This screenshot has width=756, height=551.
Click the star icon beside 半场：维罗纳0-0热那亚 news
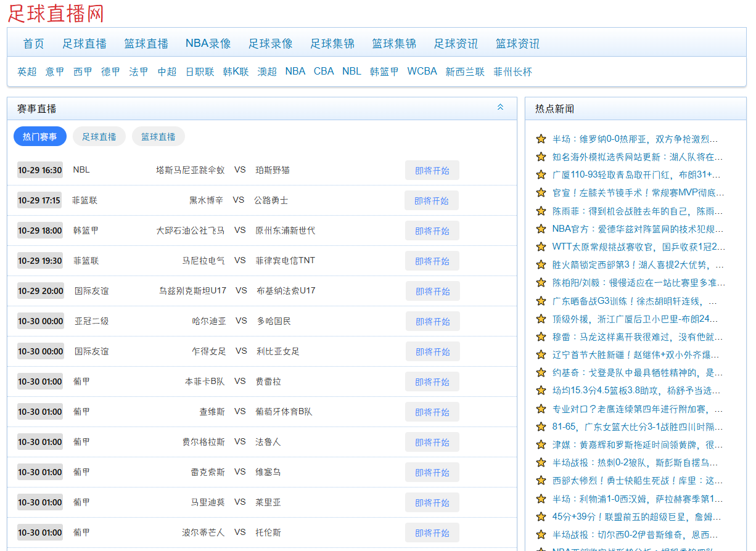pyautogui.click(x=541, y=139)
